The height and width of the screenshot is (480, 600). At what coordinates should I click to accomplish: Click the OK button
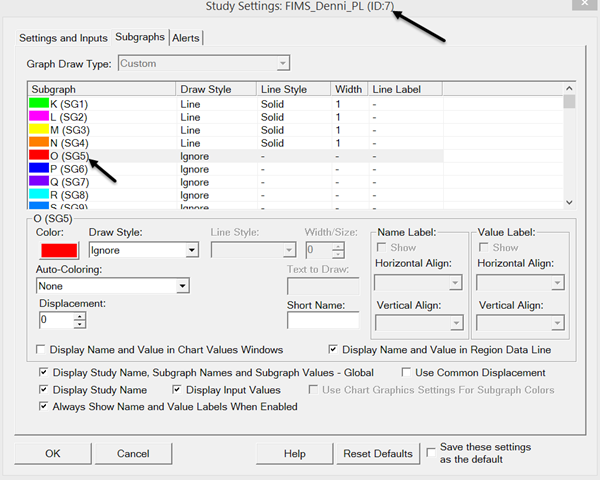[x=53, y=453]
